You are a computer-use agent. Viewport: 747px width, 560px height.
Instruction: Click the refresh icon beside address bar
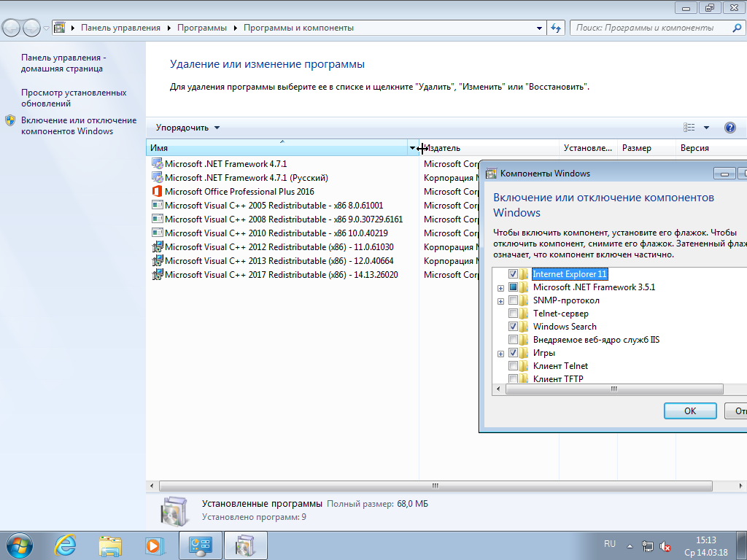[x=555, y=28]
